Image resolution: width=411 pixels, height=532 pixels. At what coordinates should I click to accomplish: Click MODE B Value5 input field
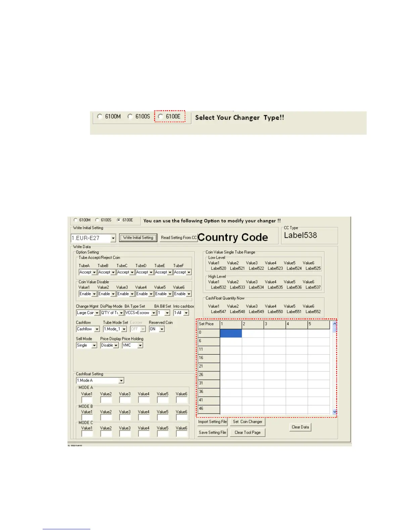[163, 417]
